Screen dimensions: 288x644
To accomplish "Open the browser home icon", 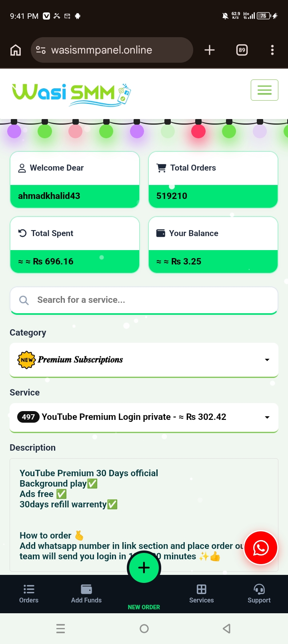I will [16, 50].
